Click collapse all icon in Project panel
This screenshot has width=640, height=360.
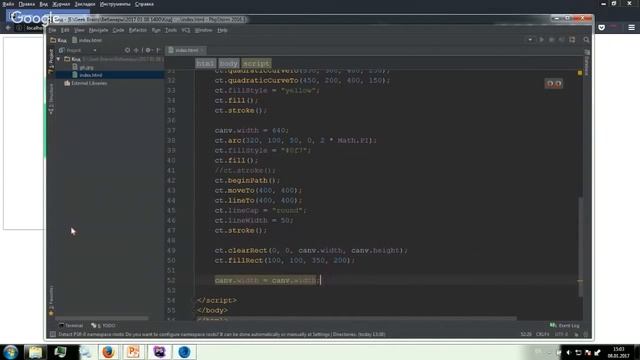click(x=136, y=50)
